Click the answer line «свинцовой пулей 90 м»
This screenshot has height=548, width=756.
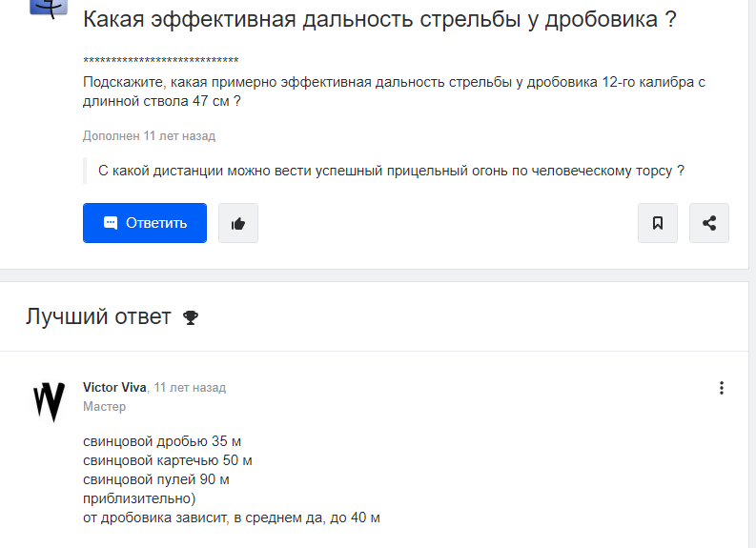click(x=156, y=479)
